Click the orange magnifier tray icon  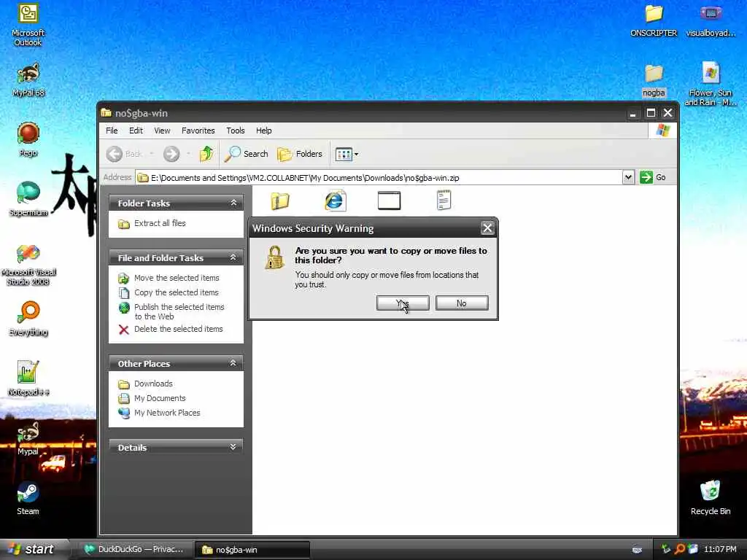pyautogui.click(x=679, y=549)
